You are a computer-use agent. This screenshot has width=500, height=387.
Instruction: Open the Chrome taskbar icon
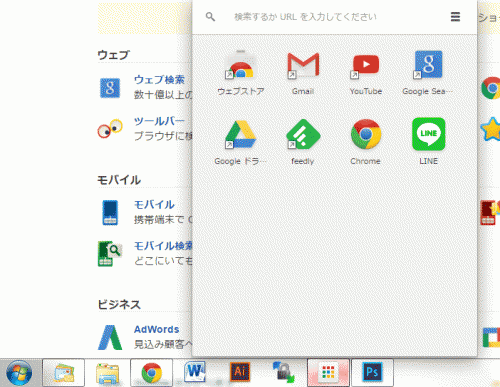(152, 373)
